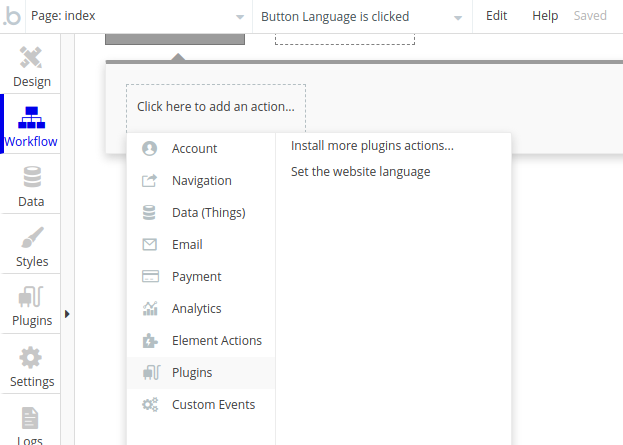Select the Workflow tab icon
The image size is (623, 445).
click(31, 118)
